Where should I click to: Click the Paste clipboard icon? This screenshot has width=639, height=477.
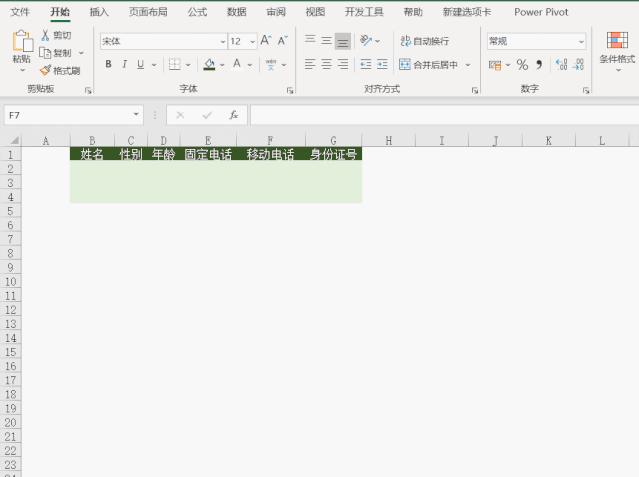(22, 42)
